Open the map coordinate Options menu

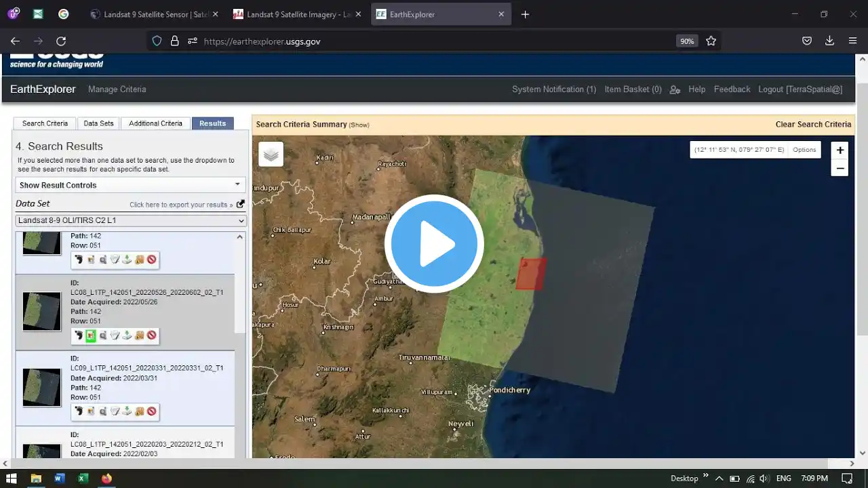[804, 150]
